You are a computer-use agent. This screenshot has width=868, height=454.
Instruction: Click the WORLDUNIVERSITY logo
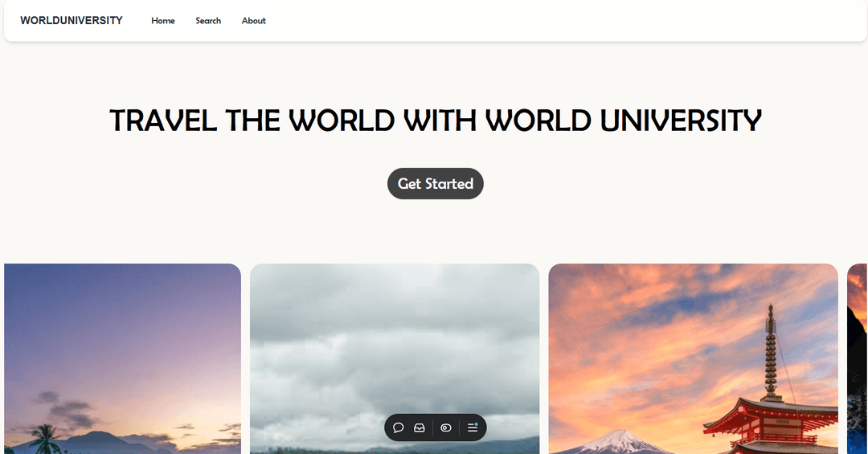pyautogui.click(x=72, y=21)
